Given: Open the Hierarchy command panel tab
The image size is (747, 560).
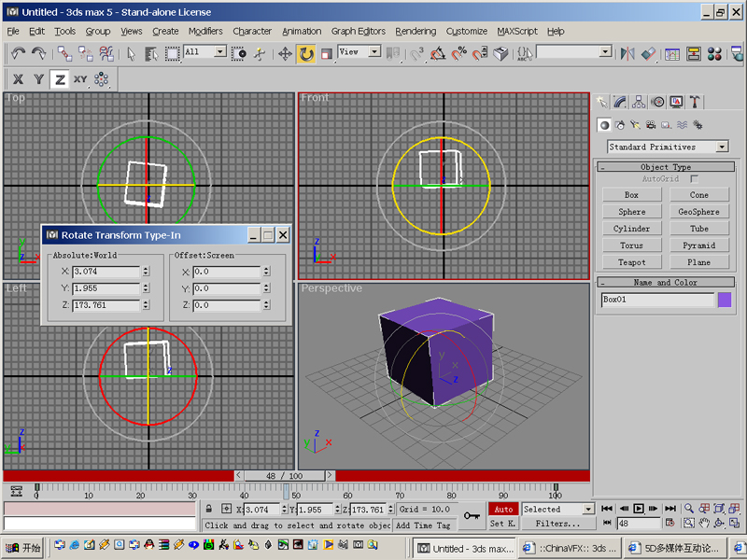Looking at the screenshot, I should pyautogui.click(x=639, y=102).
